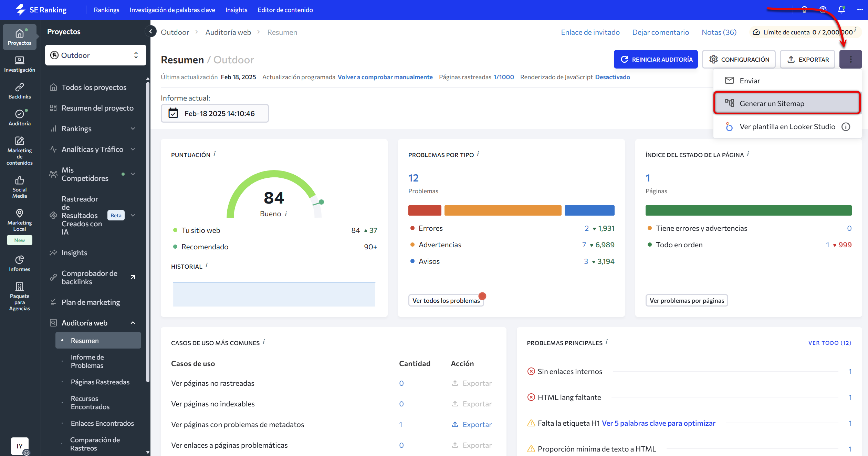Click the CONFIGURACIÓN button
The image size is (868, 456).
click(739, 59)
